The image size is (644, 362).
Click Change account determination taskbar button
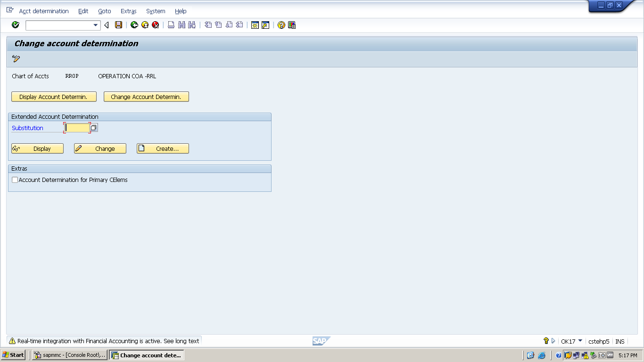[x=147, y=355]
